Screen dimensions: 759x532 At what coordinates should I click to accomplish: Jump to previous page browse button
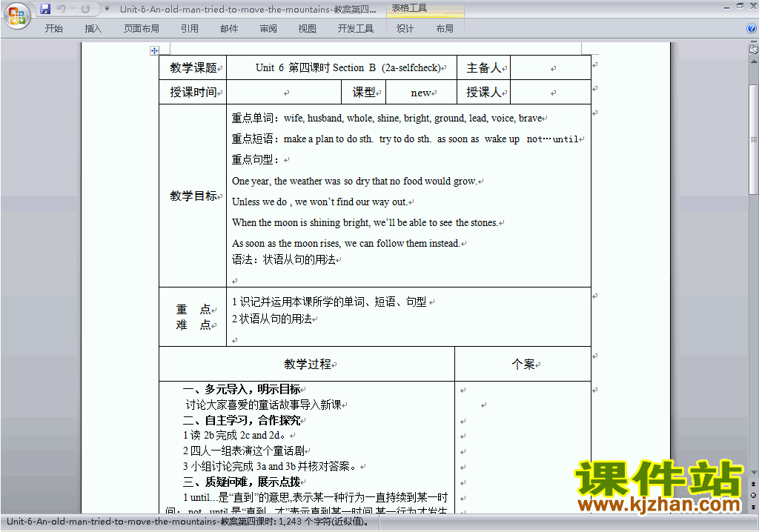[x=754, y=484]
